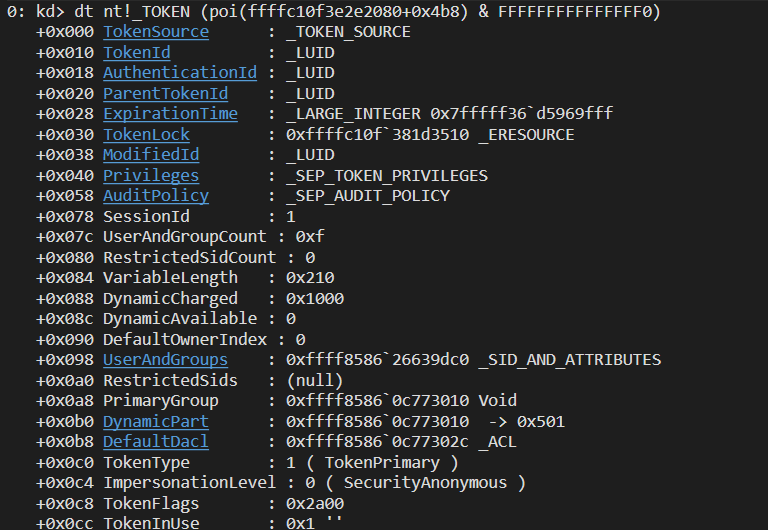Open the ModifiedId link

[151, 155]
